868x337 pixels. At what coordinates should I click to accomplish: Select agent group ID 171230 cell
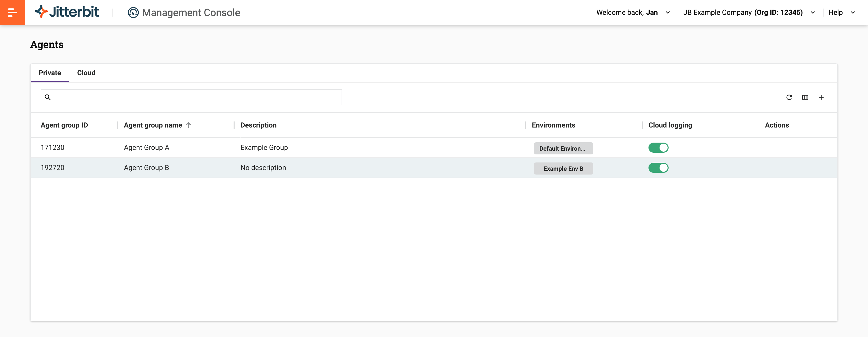coord(52,147)
